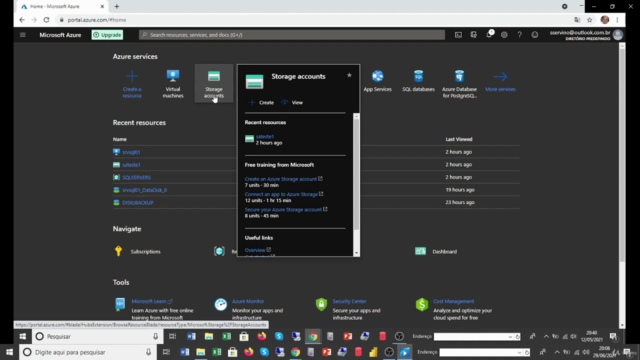Click View in the Storage accounts popup
The image size is (640, 360).
[292, 102]
